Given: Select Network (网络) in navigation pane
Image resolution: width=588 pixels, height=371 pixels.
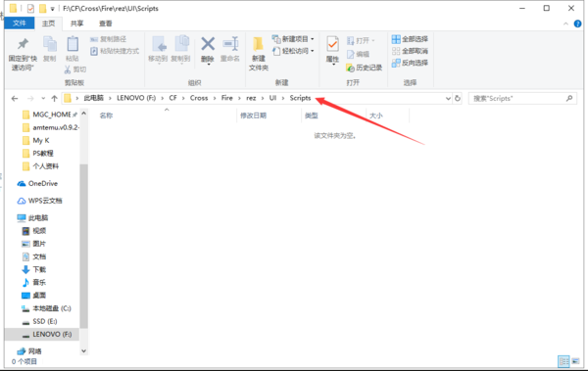Looking at the screenshot, I should coord(29,351).
